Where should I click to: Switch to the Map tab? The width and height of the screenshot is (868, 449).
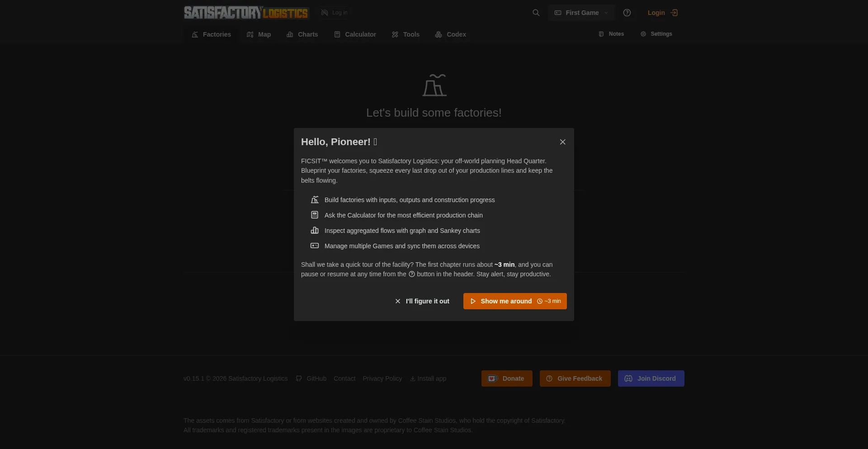click(259, 34)
